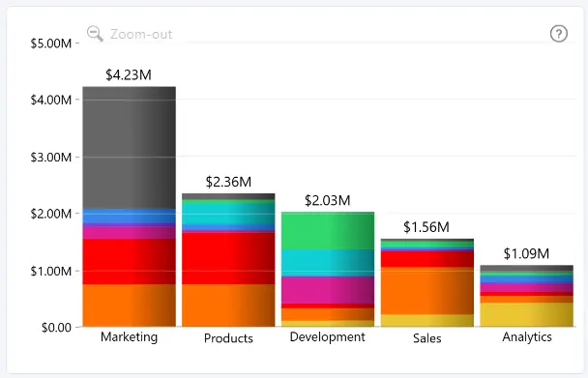Click the $5.00M y-axis tick label
588x378 pixels.
(51, 44)
